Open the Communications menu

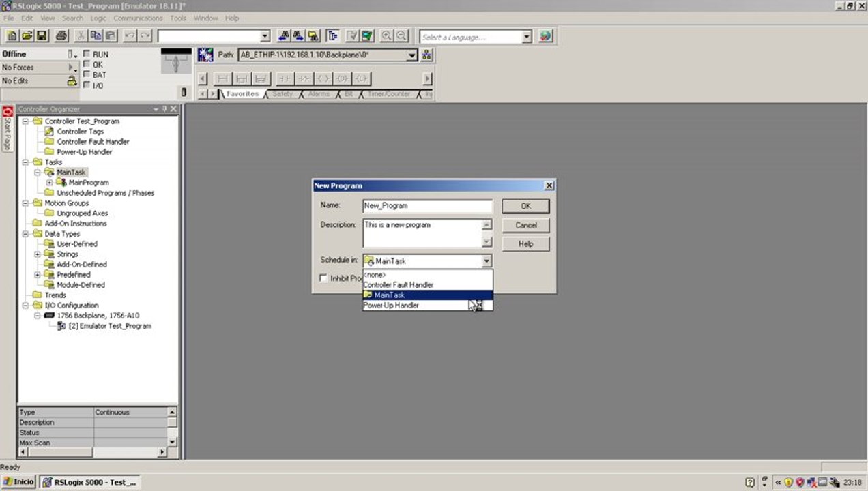click(x=138, y=18)
